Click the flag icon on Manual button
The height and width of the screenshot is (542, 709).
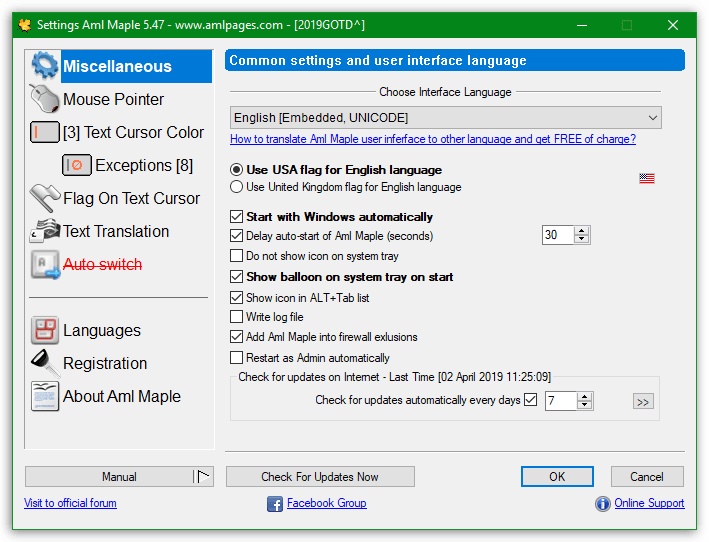pos(203,476)
